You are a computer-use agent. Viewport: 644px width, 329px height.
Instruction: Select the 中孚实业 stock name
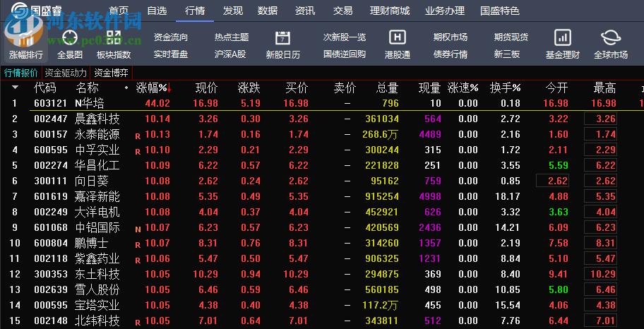click(x=97, y=150)
